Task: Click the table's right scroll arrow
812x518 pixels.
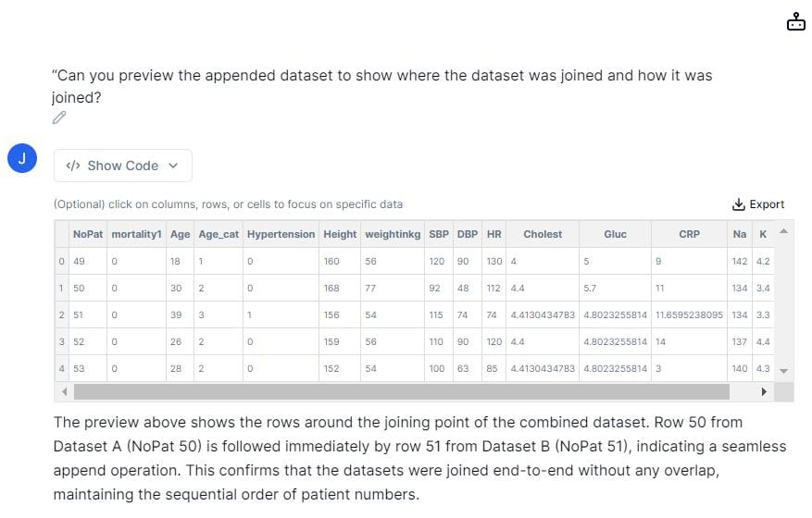Action: click(x=764, y=391)
